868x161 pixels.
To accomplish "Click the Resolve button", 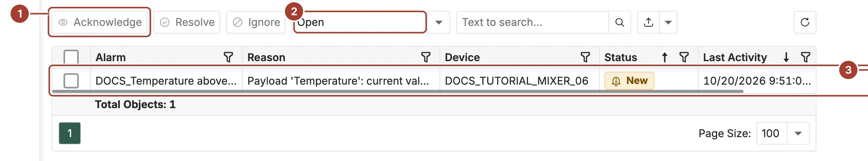I will [x=187, y=22].
